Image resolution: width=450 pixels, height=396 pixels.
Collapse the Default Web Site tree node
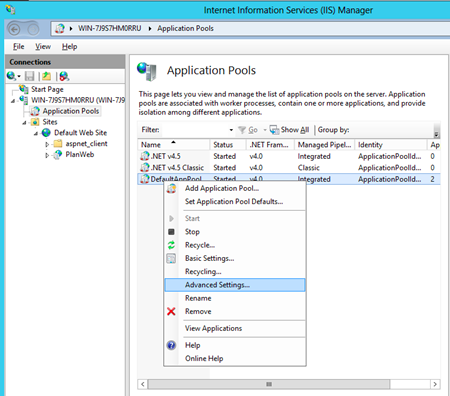[x=36, y=134]
